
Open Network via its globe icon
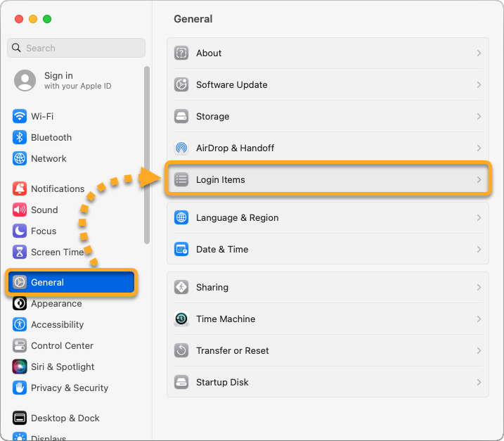[x=20, y=158]
